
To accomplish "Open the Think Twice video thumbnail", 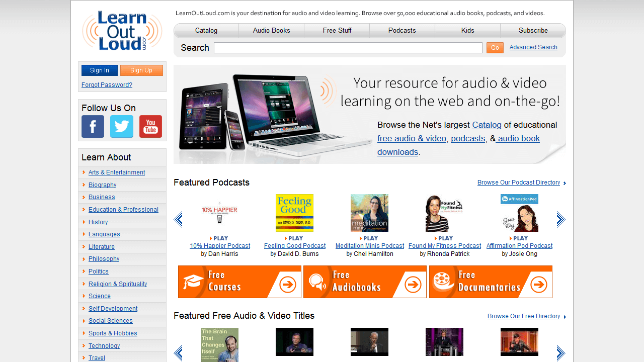I will pyautogui.click(x=444, y=342).
